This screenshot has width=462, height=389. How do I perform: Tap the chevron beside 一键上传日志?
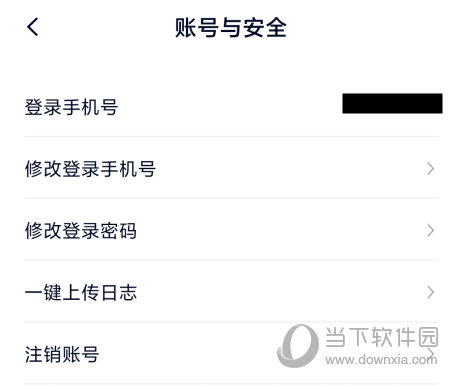tap(431, 292)
